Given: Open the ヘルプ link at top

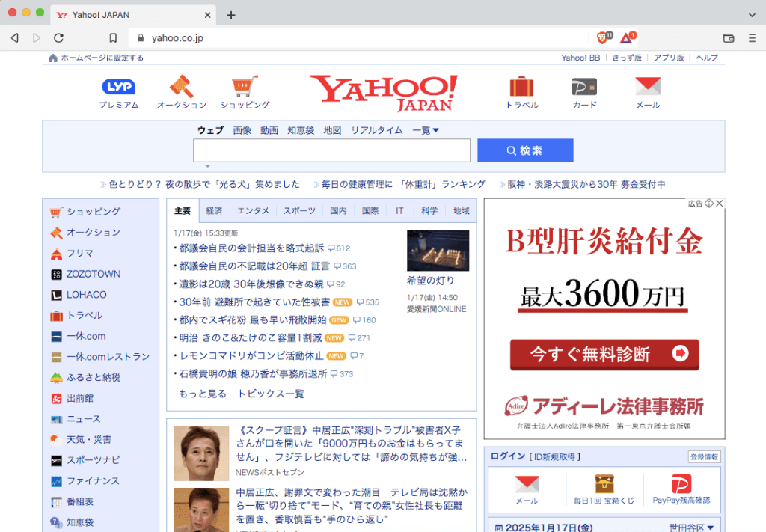Looking at the screenshot, I should pos(707,58).
